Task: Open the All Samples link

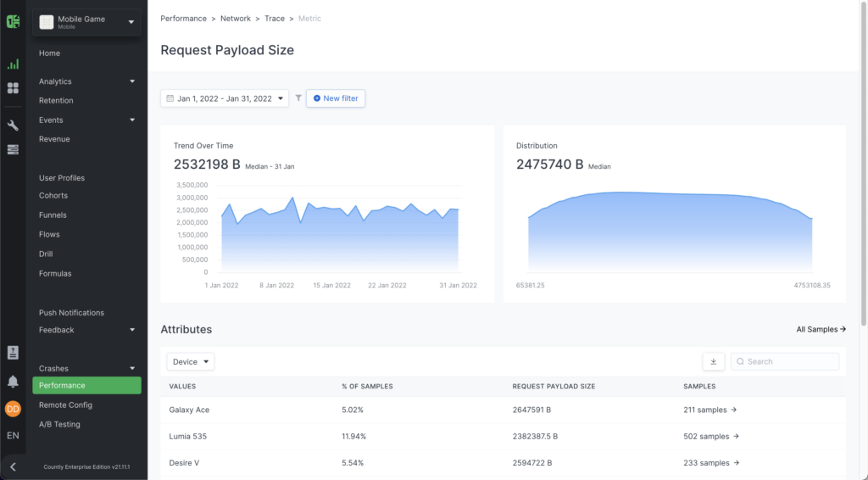Action: click(821, 329)
